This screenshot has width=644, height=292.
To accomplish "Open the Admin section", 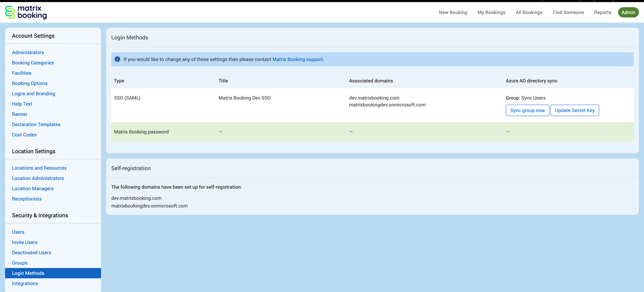I will tap(628, 12).
